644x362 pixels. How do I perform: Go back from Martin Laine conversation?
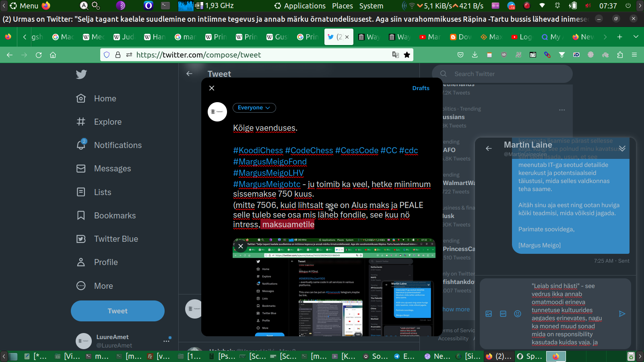pyautogui.click(x=489, y=148)
